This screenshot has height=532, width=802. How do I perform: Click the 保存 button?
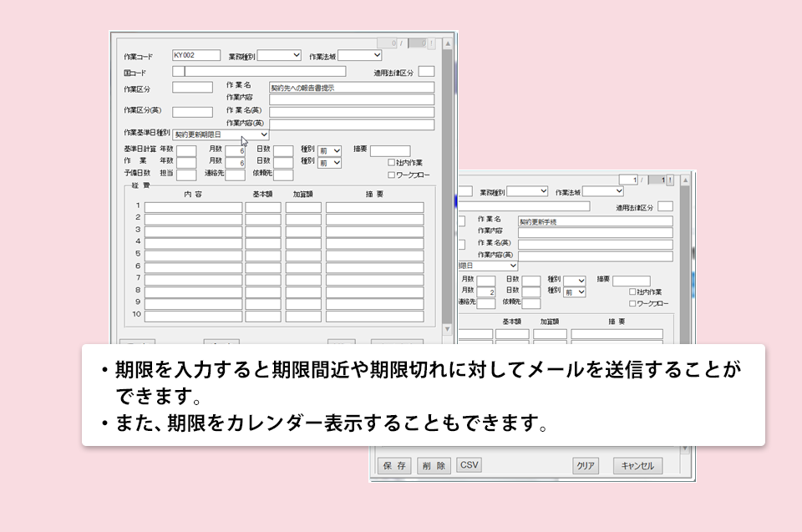393,465
